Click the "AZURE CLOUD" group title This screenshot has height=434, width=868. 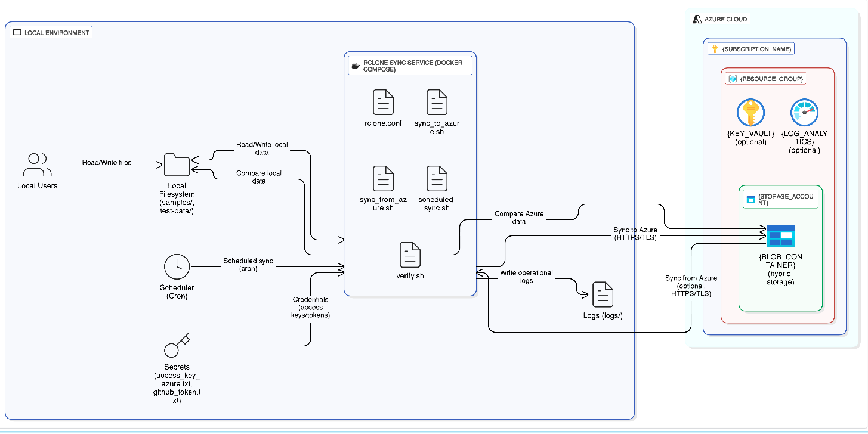725,19
